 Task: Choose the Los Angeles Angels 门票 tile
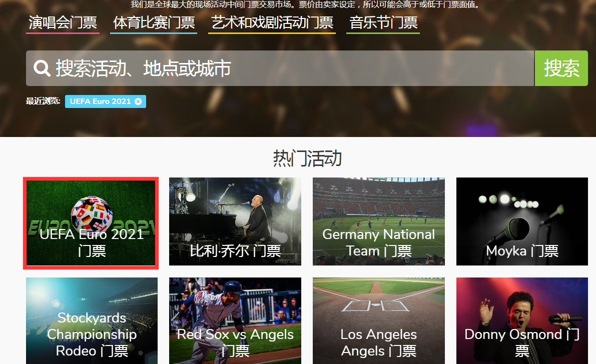pos(378,320)
